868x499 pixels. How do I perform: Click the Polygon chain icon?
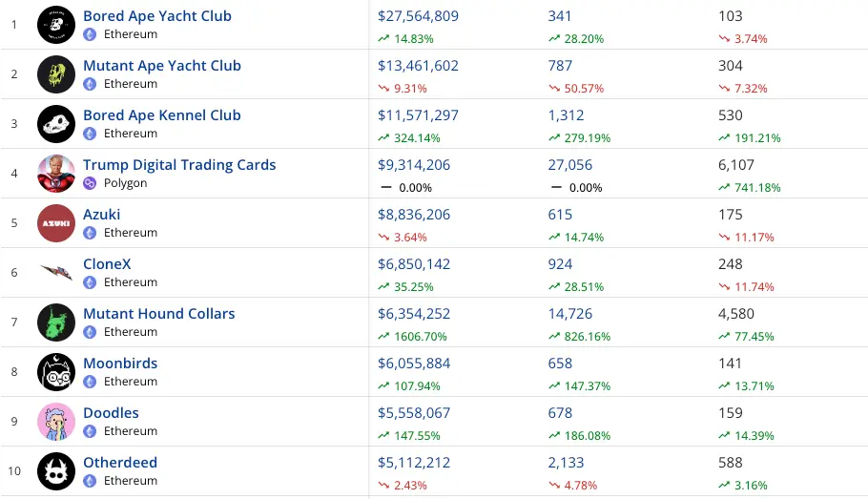click(90, 183)
